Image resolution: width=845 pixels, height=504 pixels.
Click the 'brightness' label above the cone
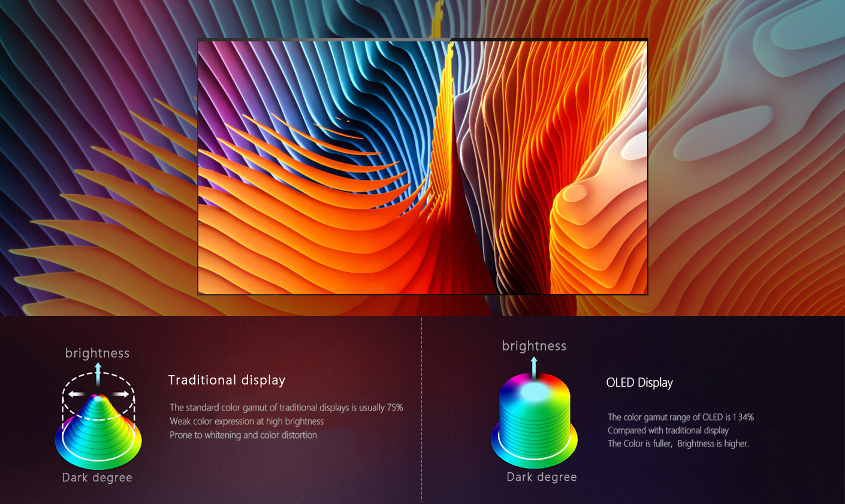(x=97, y=353)
